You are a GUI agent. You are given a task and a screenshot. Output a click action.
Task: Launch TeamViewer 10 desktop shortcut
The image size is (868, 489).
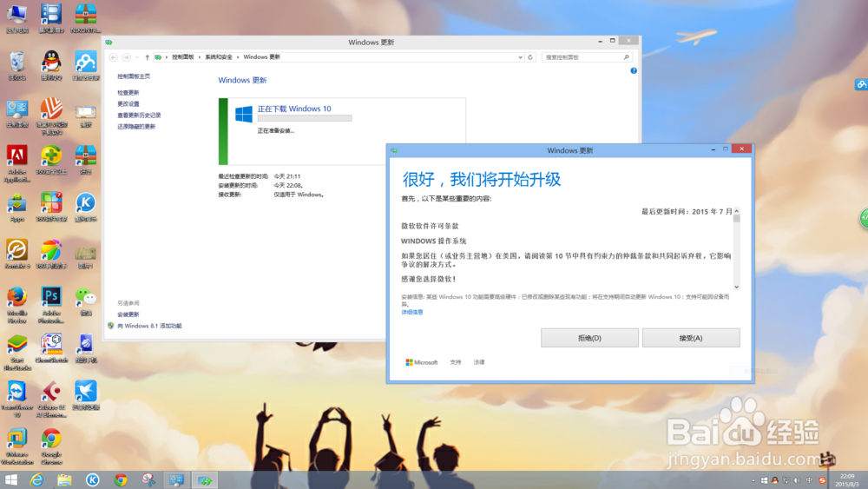click(x=17, y=399)
